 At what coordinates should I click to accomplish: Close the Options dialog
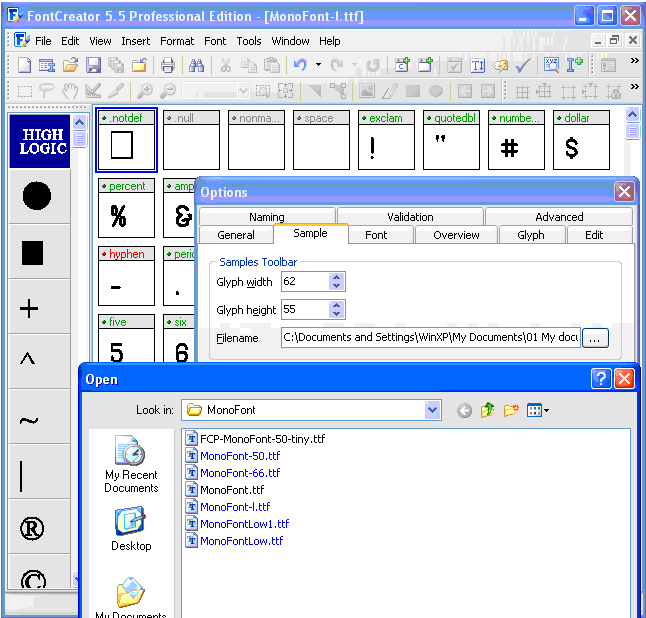coord(624,192)
